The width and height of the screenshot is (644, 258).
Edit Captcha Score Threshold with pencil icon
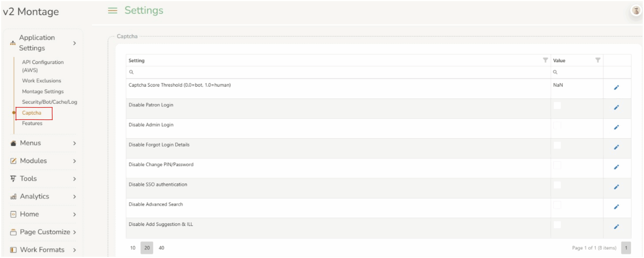(x=616, y=88)
